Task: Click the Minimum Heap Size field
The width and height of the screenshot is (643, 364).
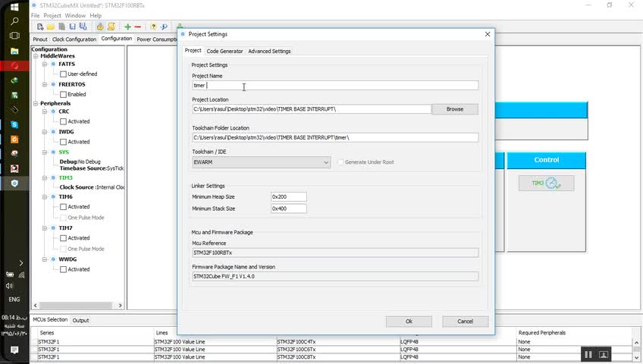Action: coord(289,196)
